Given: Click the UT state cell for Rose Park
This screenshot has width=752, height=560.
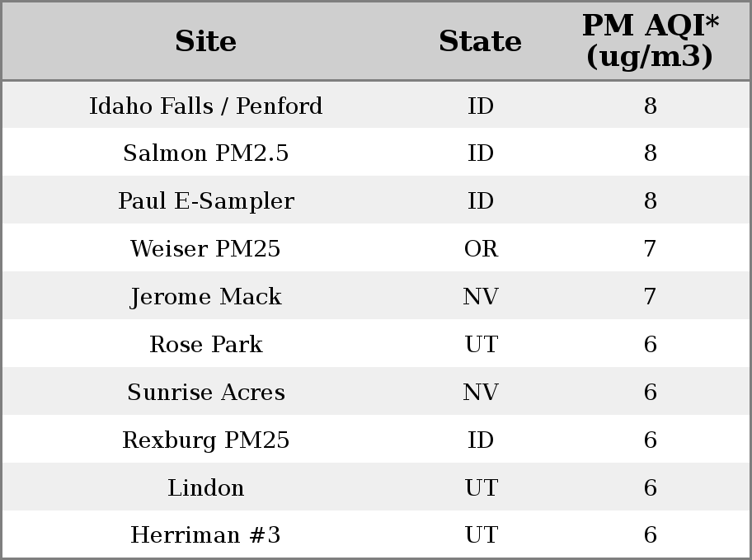Looking at the screenshot, I should [481, 344].
